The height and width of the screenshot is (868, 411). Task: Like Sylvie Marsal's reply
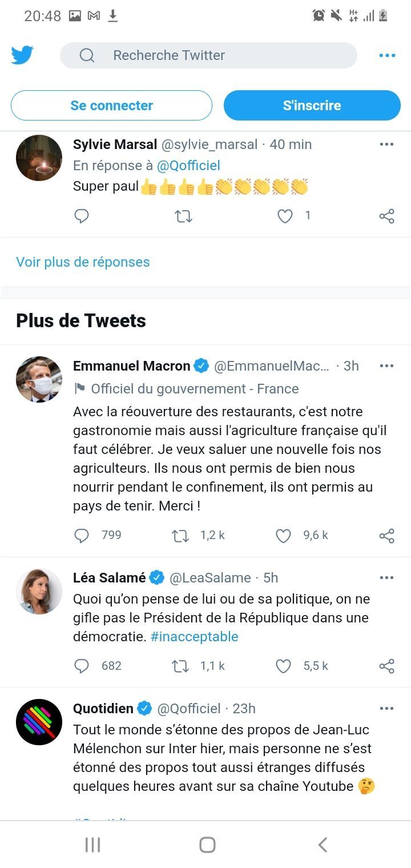(285, 216)
